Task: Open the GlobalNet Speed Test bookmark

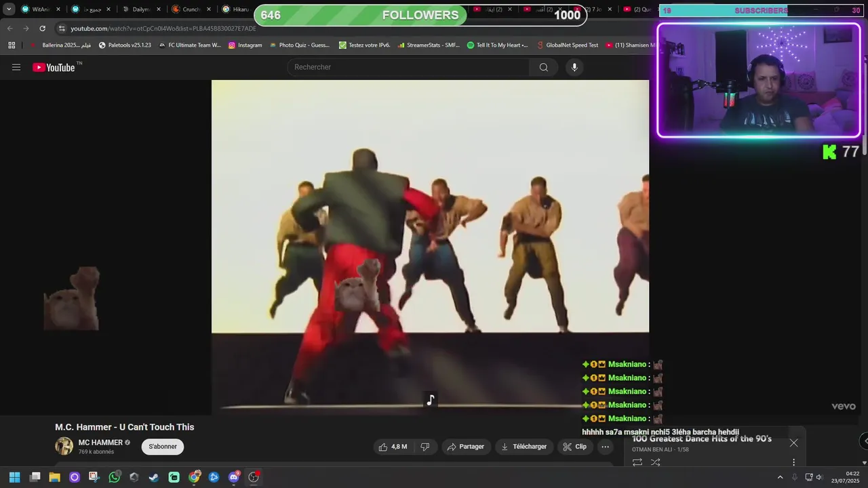Action: click(x=567, y=45)
